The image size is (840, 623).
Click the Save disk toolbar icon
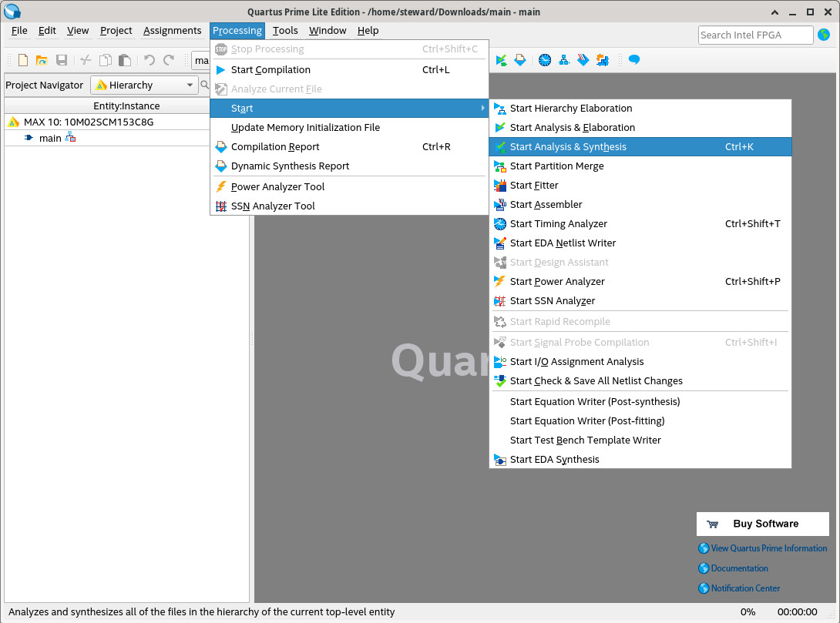point(62,60)
